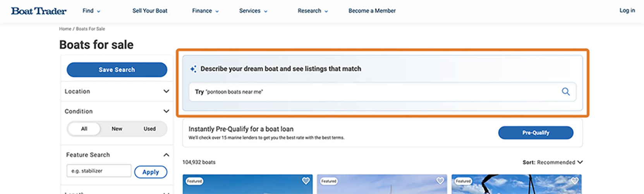The image size is (644, 194).
Task: Click the Instantly Pre-Qualify for a boat loan heading
Action: (241, 129)
